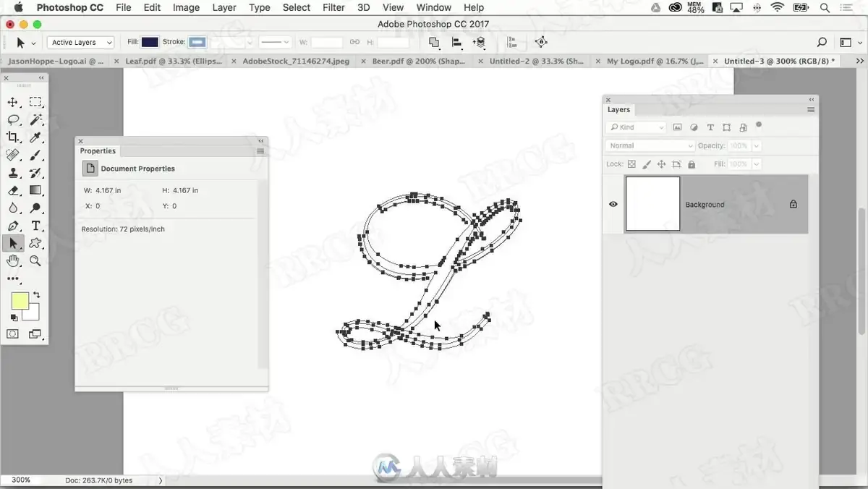Open the Select menu

pos(297,7)
